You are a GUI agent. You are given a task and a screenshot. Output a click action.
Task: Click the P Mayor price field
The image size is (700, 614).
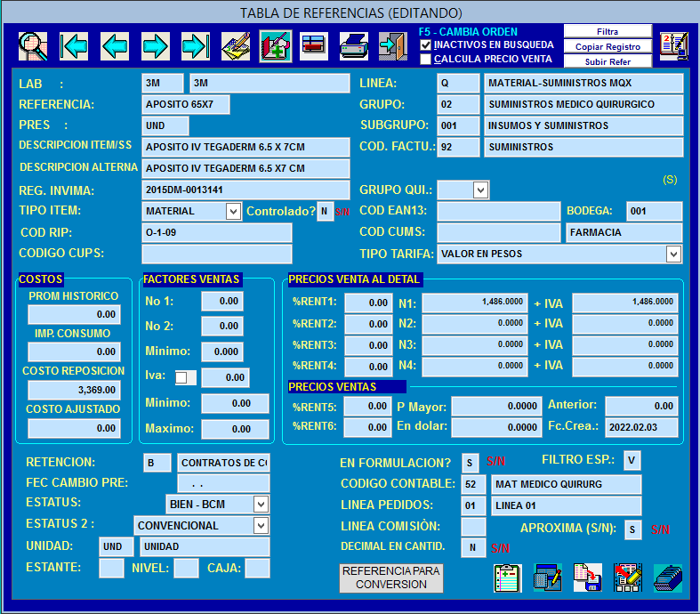point(496,406)
